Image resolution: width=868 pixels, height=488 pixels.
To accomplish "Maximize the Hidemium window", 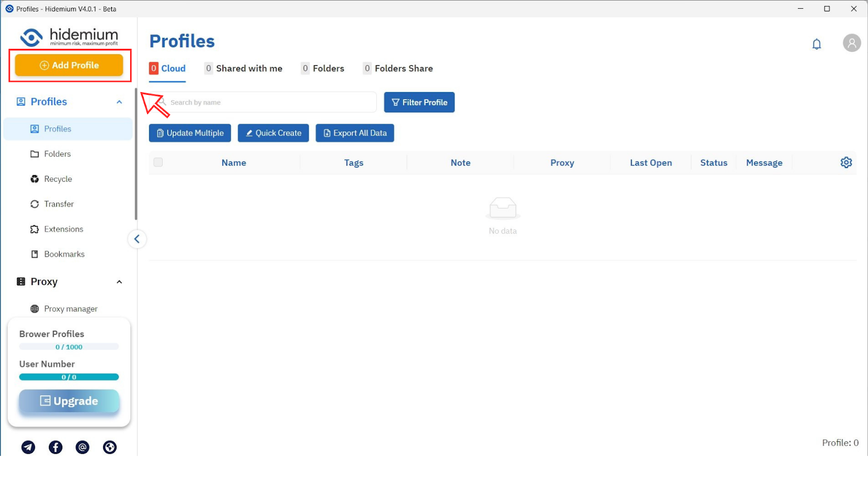I will click(x=827, y=9).
